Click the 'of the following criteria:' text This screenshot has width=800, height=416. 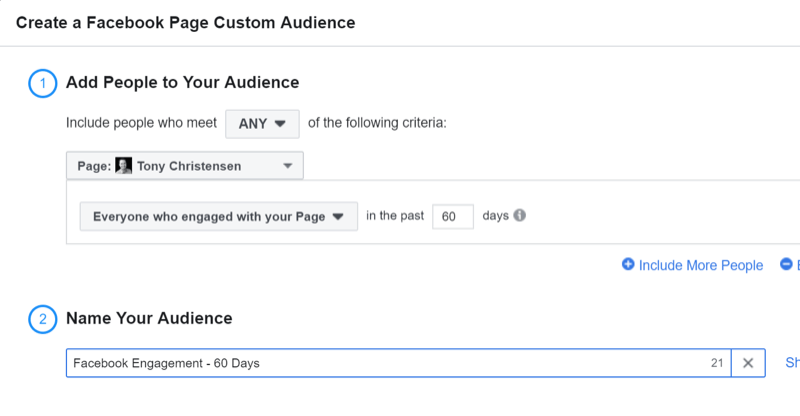[377, 123]
